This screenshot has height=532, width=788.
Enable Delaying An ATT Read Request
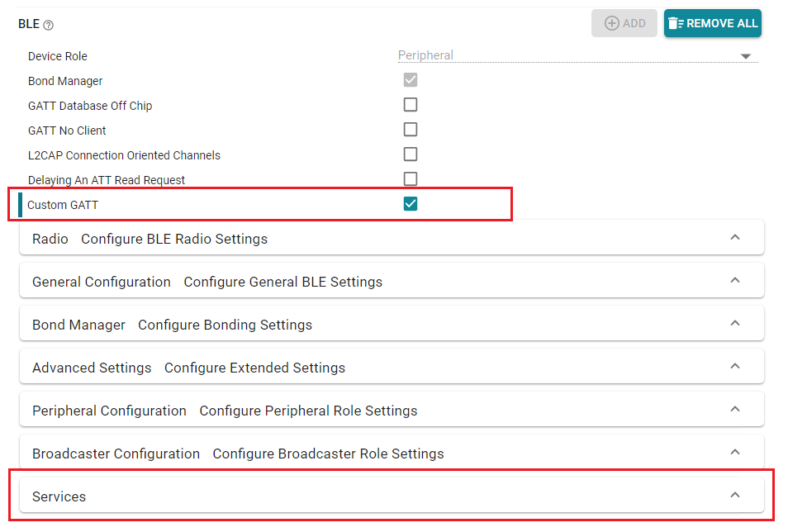point(411,179)
